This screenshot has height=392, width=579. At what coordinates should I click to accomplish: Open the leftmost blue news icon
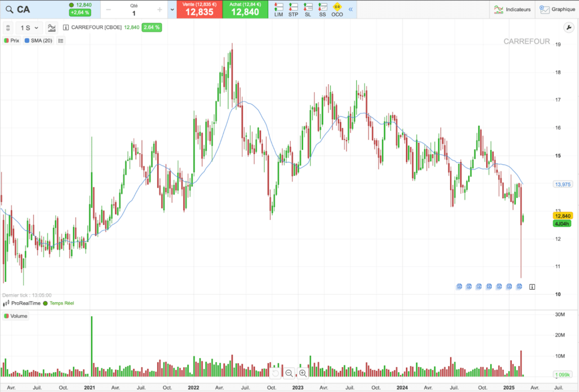point(459,286)
